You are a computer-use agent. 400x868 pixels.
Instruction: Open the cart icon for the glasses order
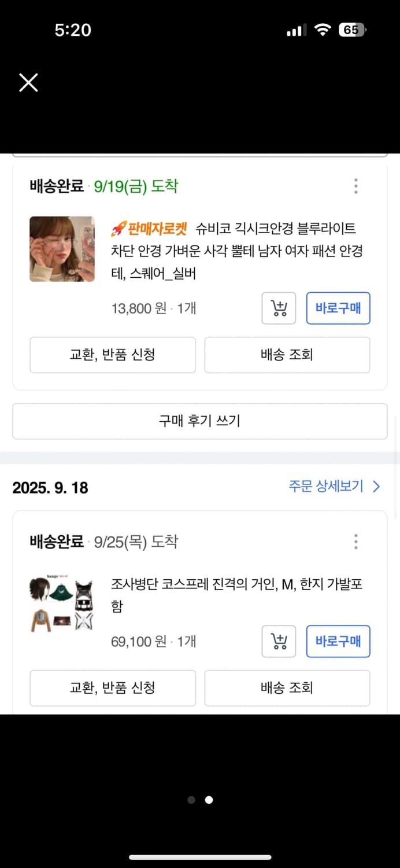tap(279, 308)
